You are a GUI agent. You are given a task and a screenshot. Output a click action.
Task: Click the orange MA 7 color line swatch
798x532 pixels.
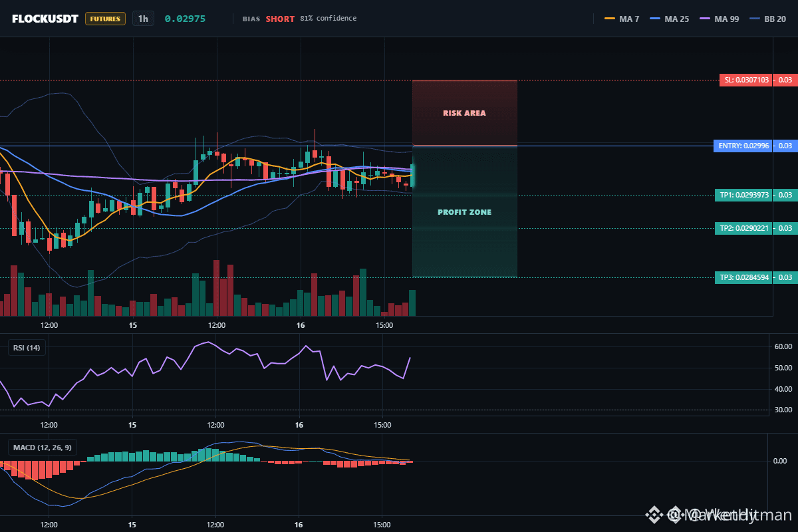[x=609, y=19]
